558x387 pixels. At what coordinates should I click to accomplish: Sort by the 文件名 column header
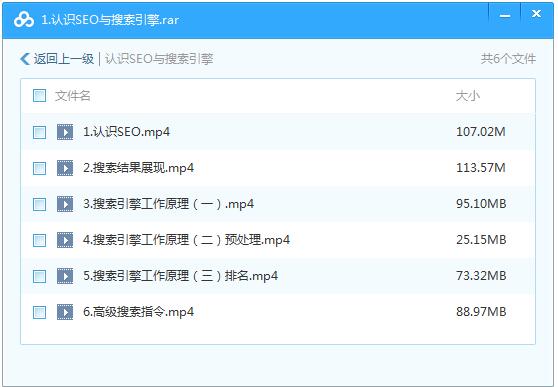pyautogui.click(x=73, y=96)
